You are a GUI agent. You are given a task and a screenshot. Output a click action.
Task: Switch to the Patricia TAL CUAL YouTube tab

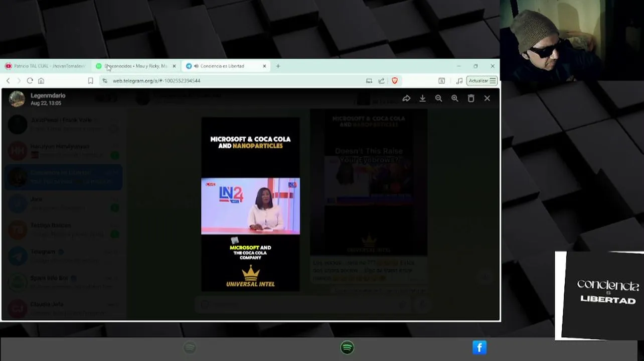[45, 66]
